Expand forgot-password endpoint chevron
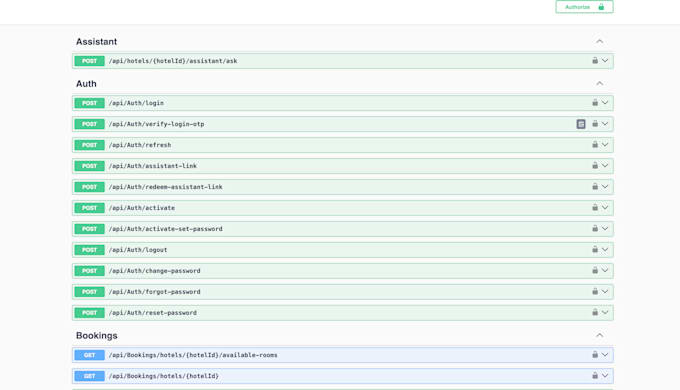Image resolution: width=680 pixels, height=390 pixels. [x=605, y=291]
